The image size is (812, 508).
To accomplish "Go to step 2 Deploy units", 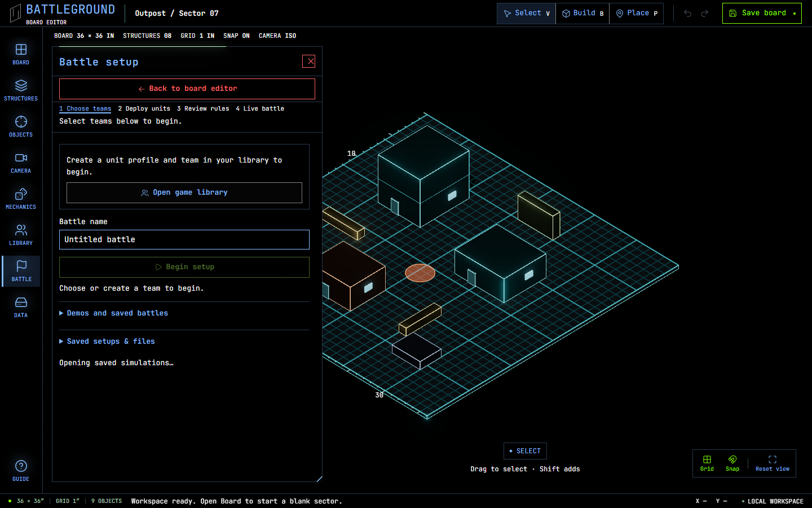I will coord(144,108).
